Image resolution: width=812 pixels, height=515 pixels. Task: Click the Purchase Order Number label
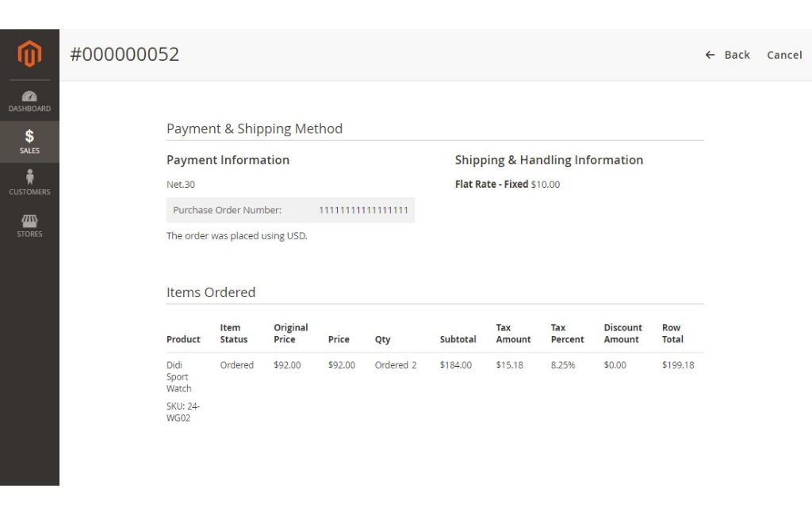tap(228, 210)
